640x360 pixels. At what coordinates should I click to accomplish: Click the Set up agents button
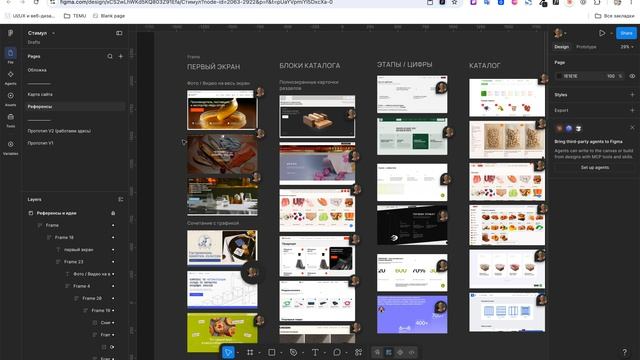[x=595, y=168]
